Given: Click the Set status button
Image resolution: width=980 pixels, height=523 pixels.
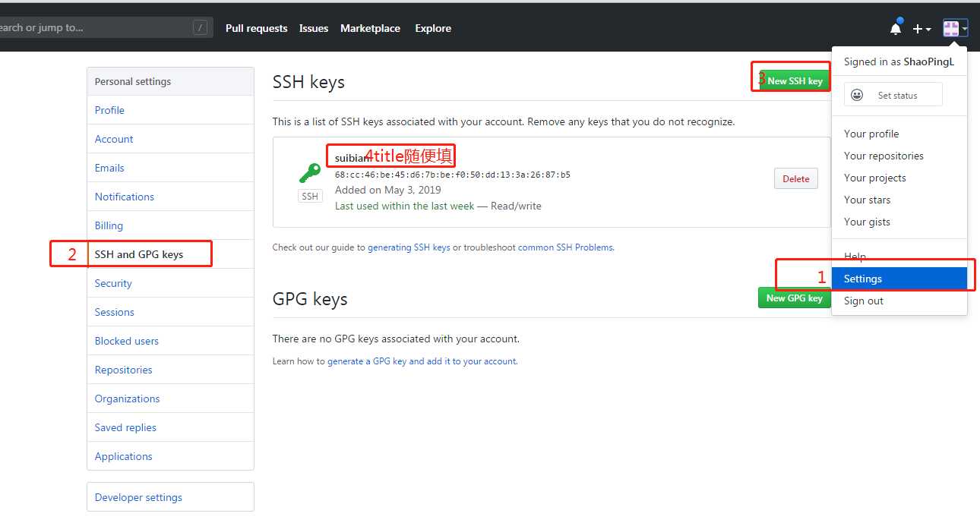Looking at the screenshot, I should (x=893, y=95).
